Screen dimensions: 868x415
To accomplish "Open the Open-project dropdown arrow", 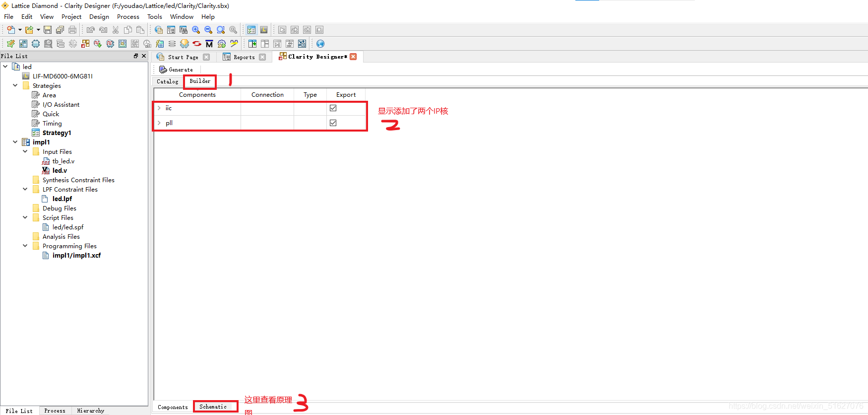I will click(38, 30).
